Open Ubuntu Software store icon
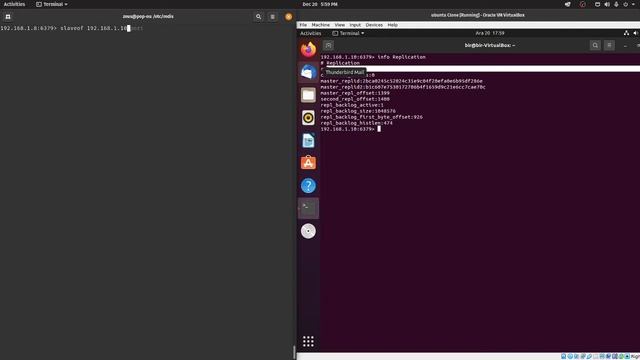Viewport: 640px width, 360px height. click(308, 163)
